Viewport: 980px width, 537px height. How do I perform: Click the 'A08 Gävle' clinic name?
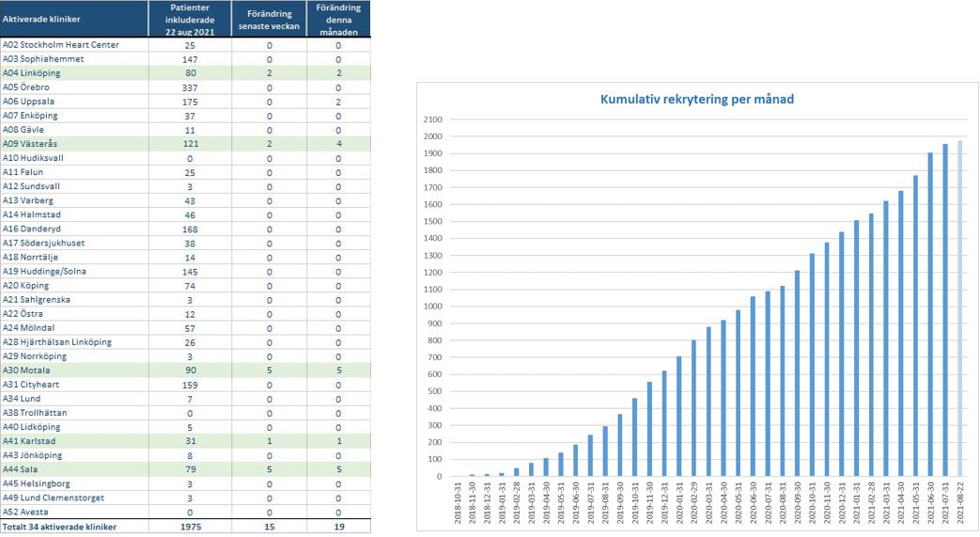tap(23, 130)
